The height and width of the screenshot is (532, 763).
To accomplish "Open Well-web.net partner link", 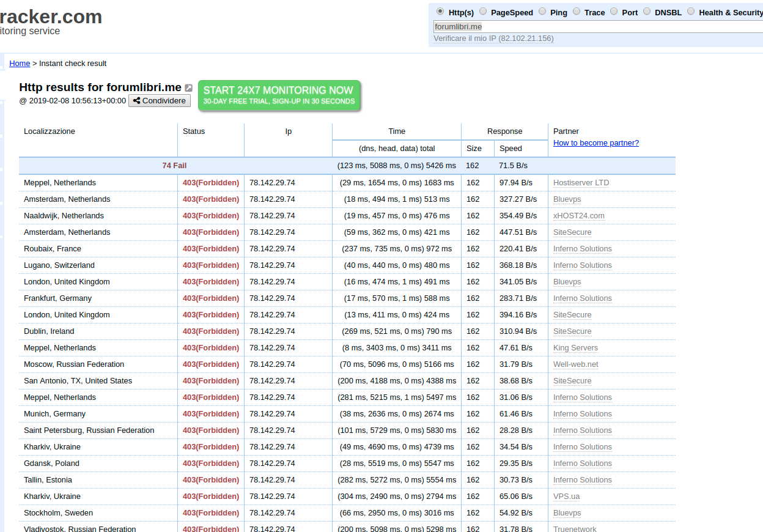I will pyautogui.click(x=576, y=364).
